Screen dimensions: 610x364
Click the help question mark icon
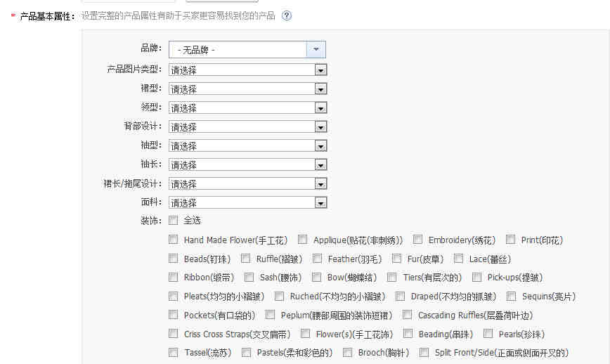pos(287,16)
